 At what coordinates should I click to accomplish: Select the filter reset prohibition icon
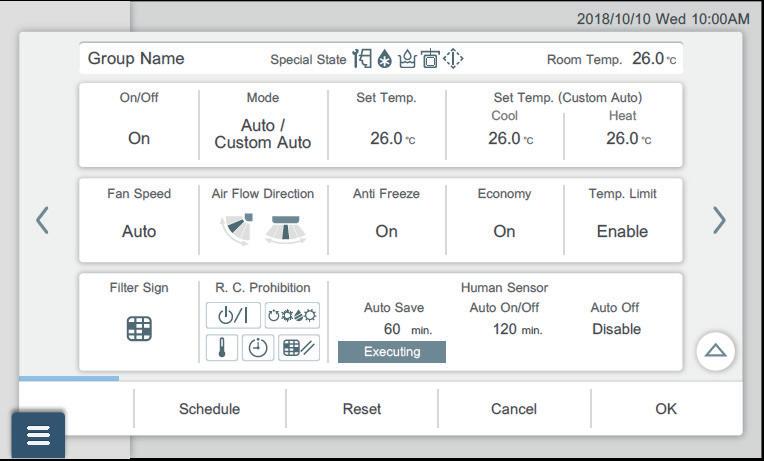tap(299, 347)
